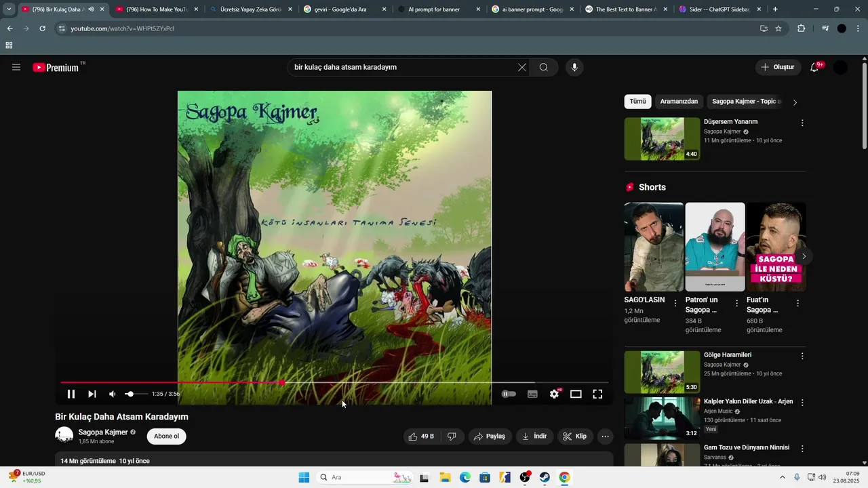Open YouTube notifications bell
868x488 pixels.
(815, 67)
